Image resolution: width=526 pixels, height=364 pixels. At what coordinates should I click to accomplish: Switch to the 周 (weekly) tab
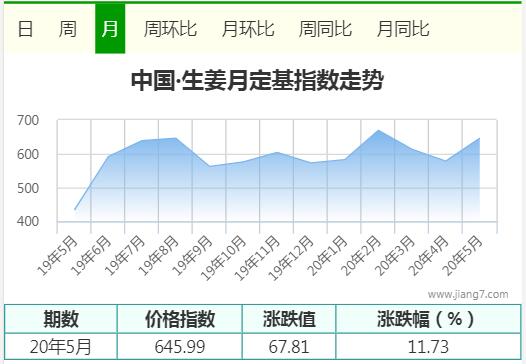click(68, 29)
